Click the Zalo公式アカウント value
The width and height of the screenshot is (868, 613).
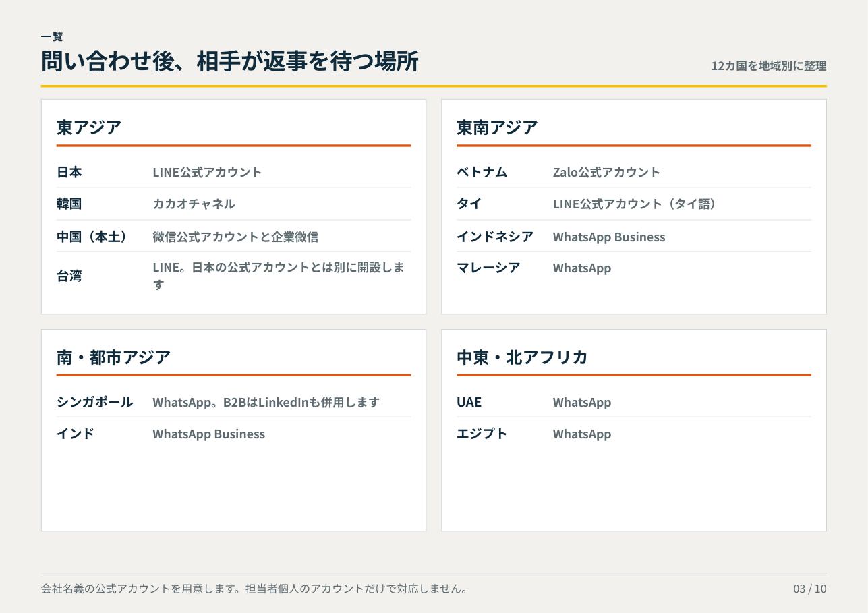(606, 172)
